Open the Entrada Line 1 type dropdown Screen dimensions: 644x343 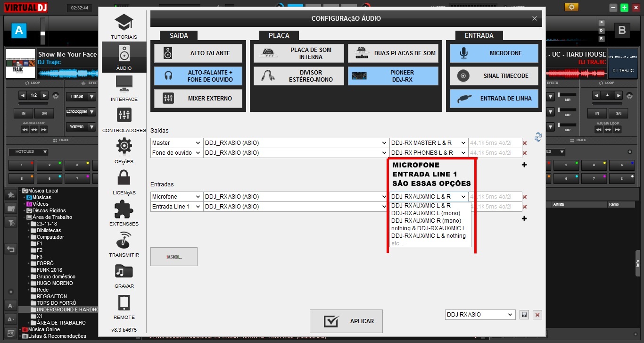(x=176, y=207)
